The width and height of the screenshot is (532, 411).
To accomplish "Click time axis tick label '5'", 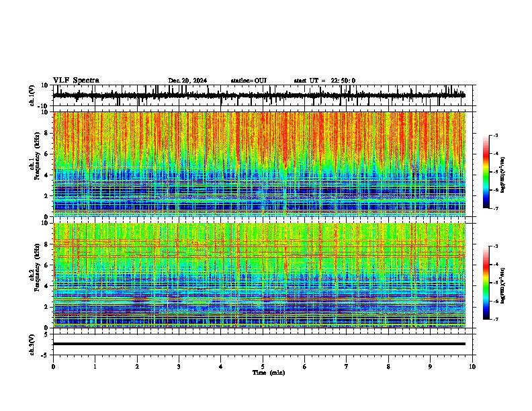I will pos(263,367).
